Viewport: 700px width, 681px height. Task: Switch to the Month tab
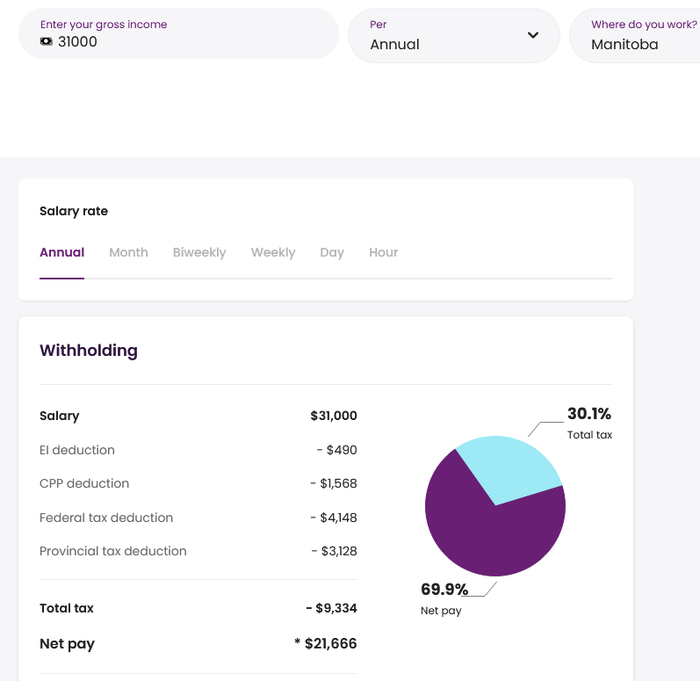coord(128,253)
